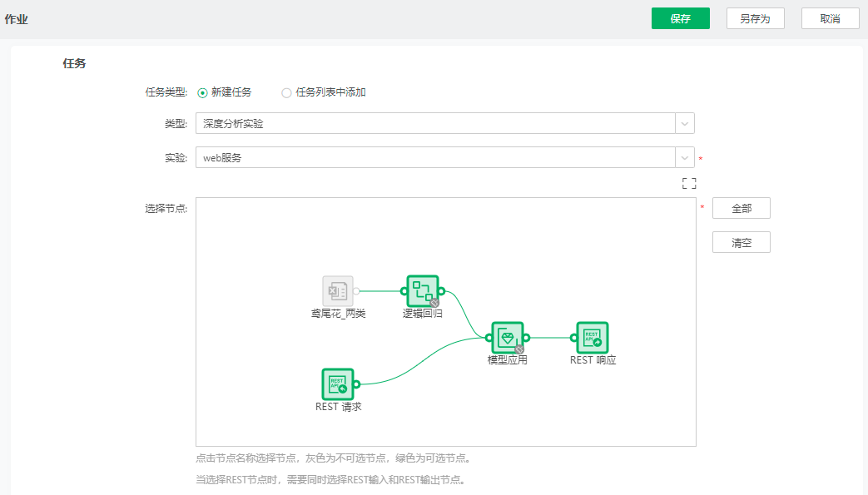This screenshot has height=495, width=868.
Task: Click the 鸢尾花_两类 dataset node icon
Action: (x=336, y=291)
